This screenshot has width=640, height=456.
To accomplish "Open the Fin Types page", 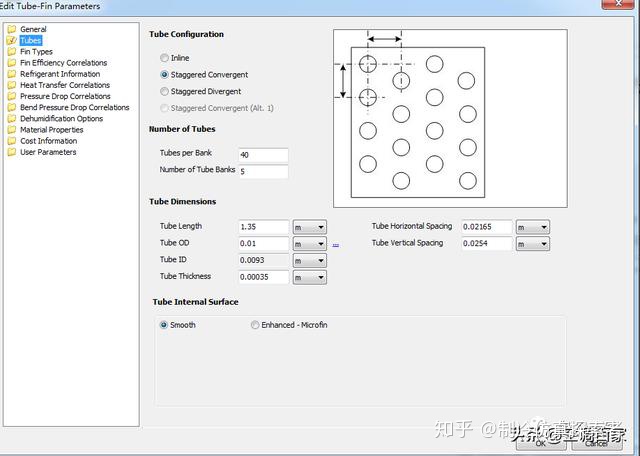I will (x=36, y=51).
